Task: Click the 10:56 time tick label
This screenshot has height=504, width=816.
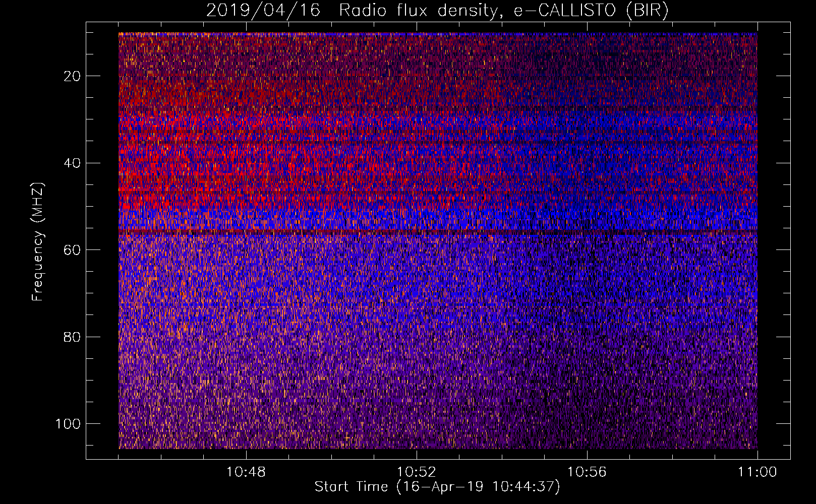Action: coord(587,472)
